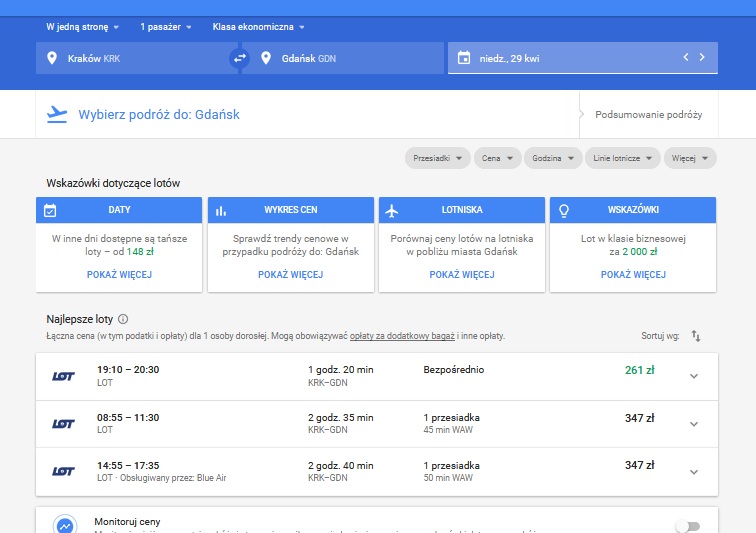756x533 pixels.
Task: Click the Monitoruj ceny trend icon
Action: pyautogui.click(x=65, y=525)
